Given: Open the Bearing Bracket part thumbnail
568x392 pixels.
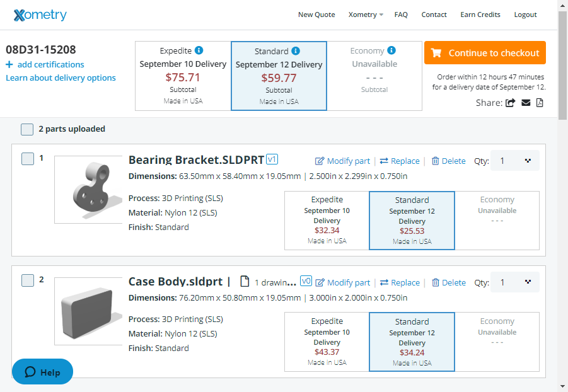Looking at the screenshot, I should [x=88, y=190].
